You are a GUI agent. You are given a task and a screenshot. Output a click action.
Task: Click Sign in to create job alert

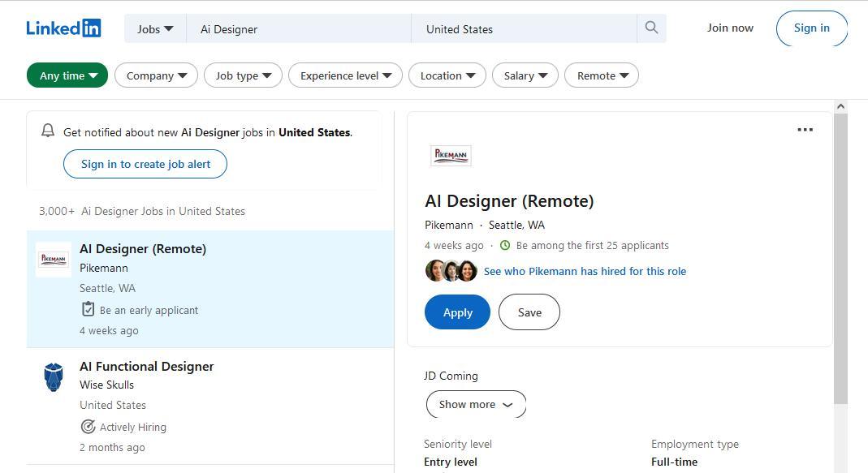pos(145,164)
